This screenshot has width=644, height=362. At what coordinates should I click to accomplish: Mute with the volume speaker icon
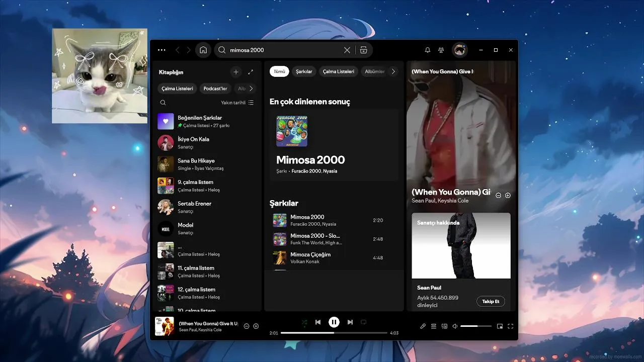(x=455, y=326)
